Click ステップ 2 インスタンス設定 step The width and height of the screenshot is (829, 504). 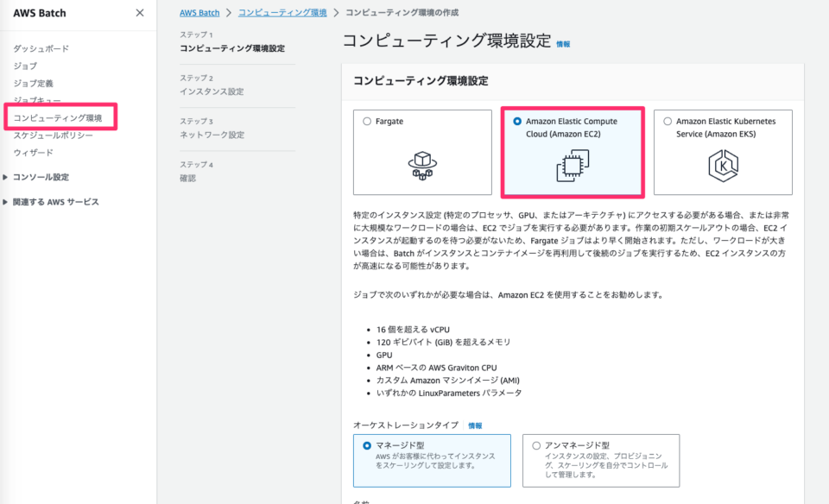pyautogui.click(x=212, y=85)
